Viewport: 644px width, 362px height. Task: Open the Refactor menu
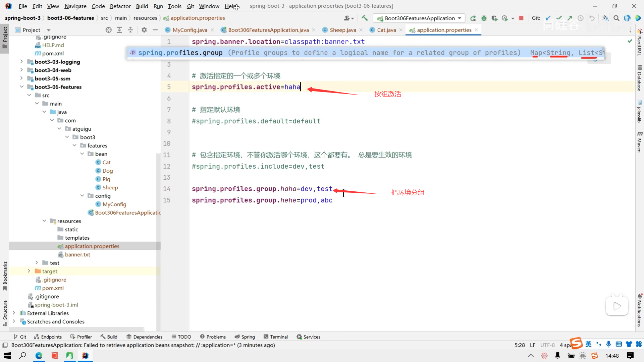click(x=120, y=6)
